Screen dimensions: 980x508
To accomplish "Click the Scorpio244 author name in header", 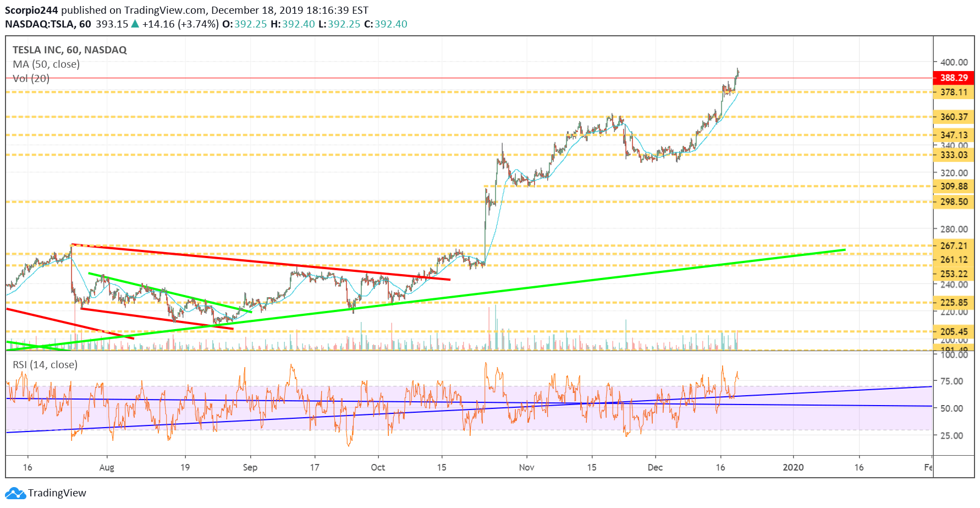I will 31,10.
